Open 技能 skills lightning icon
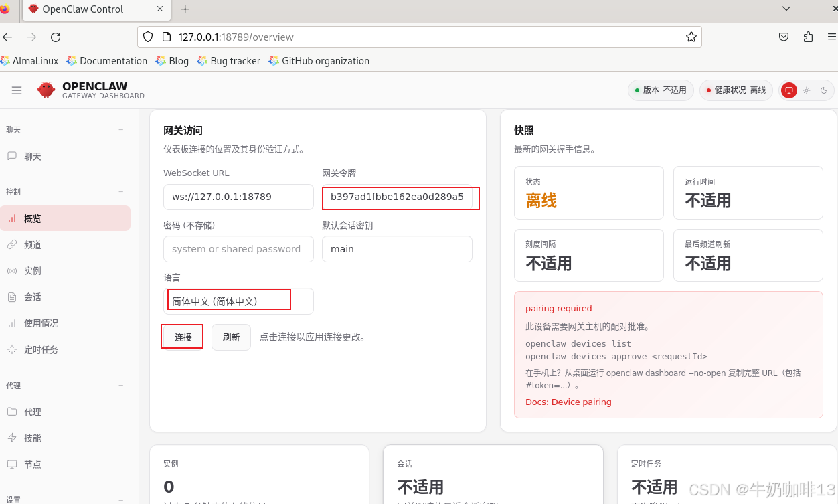Viewport: 838px width, 504px height. 12,438
